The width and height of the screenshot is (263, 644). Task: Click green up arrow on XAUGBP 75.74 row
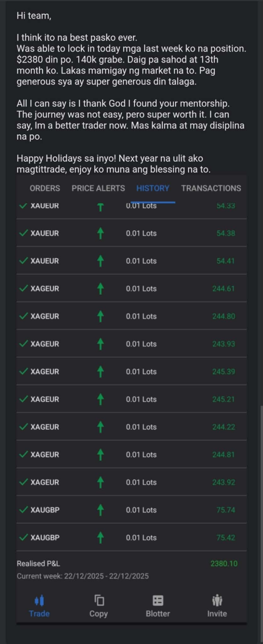click(100, 510)
